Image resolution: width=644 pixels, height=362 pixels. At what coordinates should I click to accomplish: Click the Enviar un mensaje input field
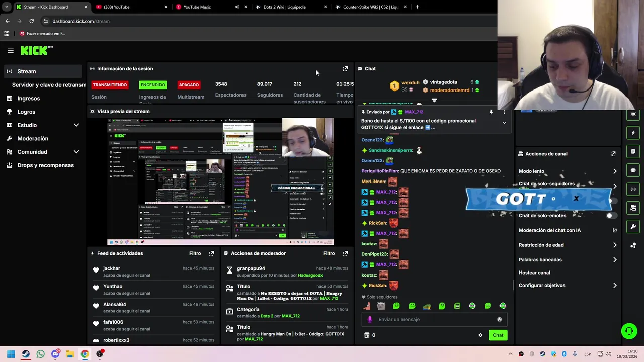click(435, 319)
